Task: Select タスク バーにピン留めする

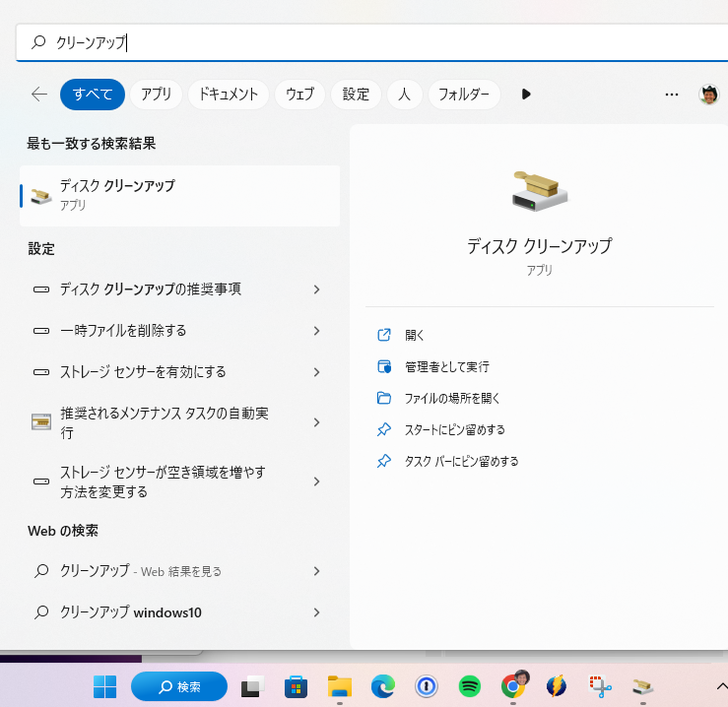Action: 461,462
